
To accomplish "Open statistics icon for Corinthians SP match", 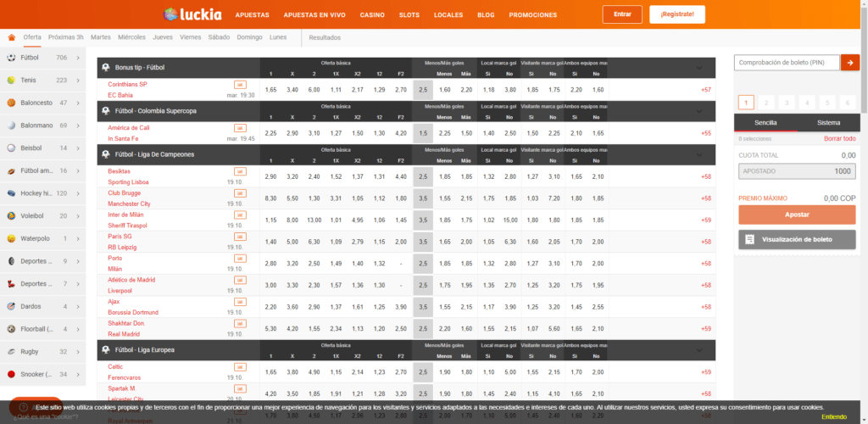I will [x=240, y=85].
